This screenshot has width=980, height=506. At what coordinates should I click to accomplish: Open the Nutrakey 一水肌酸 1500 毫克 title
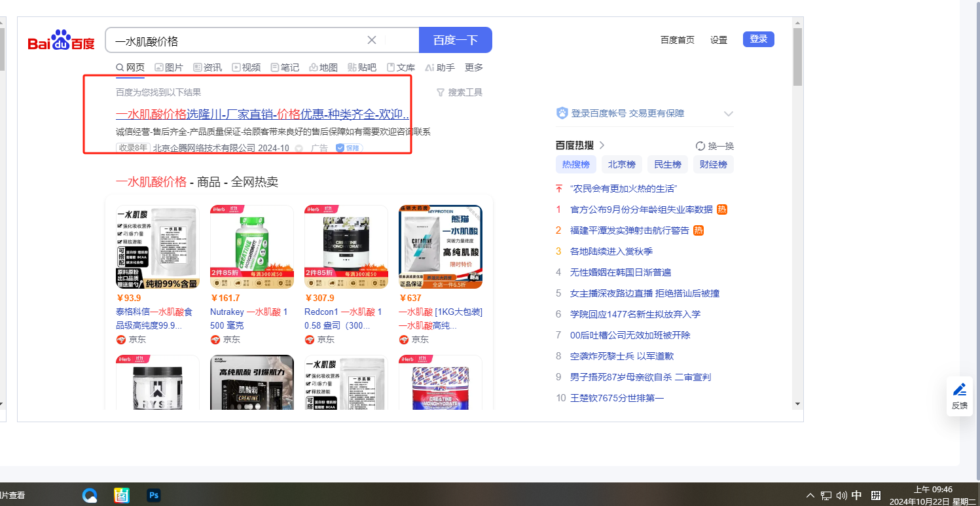(249, 319)
